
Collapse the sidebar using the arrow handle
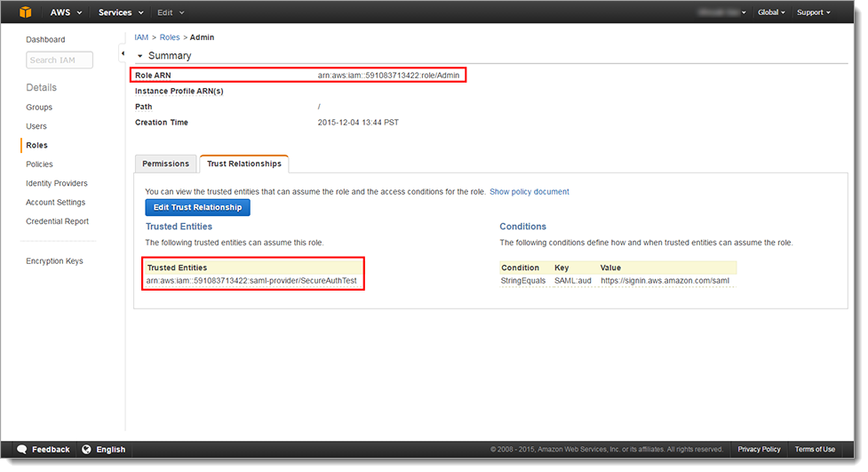123,55
